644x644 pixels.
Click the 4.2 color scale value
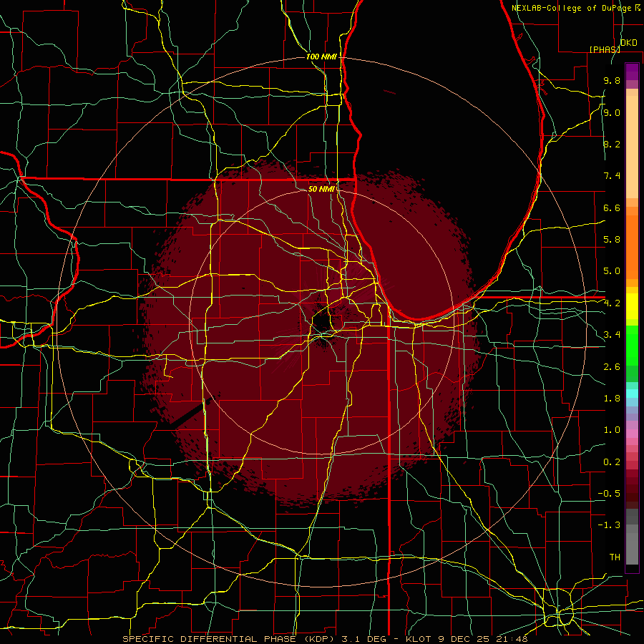612,303
